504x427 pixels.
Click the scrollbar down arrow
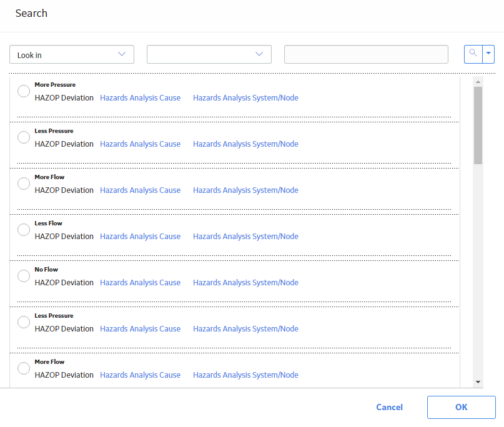click(478, 382)
